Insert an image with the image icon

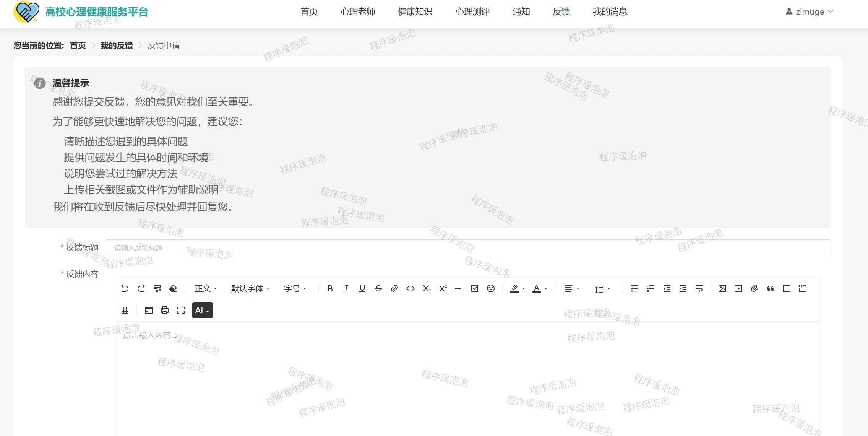click(722, 288)
